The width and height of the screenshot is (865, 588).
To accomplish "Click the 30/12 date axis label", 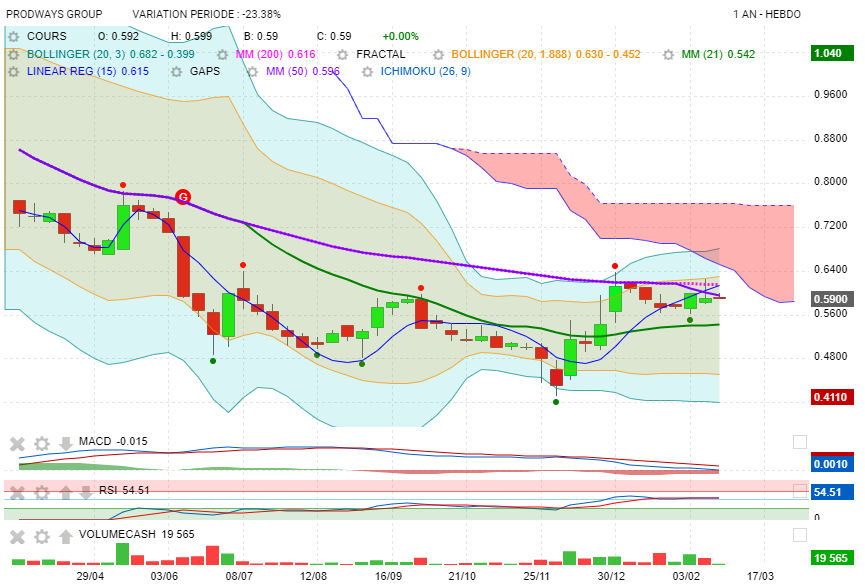I will [x=611, y=576].
